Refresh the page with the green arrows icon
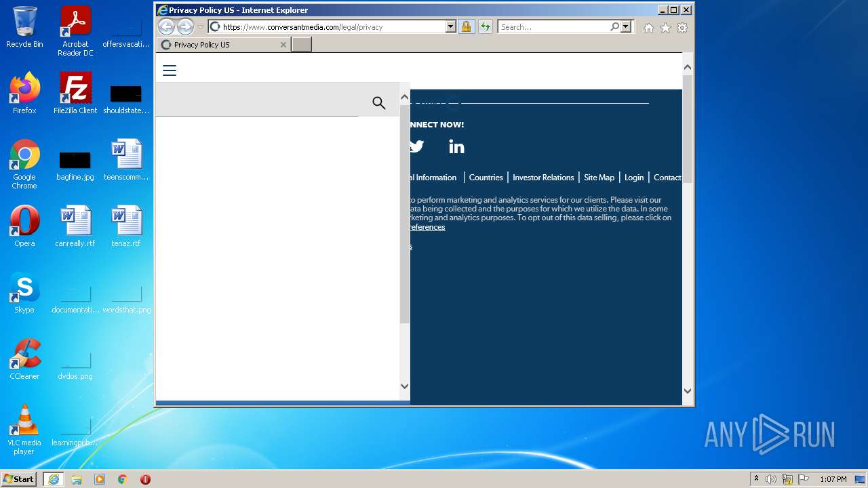Image resolution: width=868 pixels, height=488 pixels. pos(485,26)
